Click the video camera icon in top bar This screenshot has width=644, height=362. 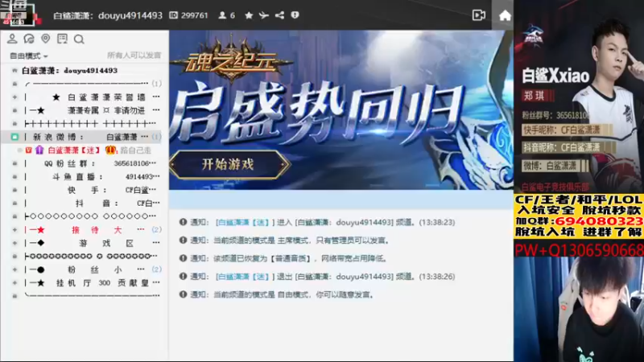click(479, 15)
